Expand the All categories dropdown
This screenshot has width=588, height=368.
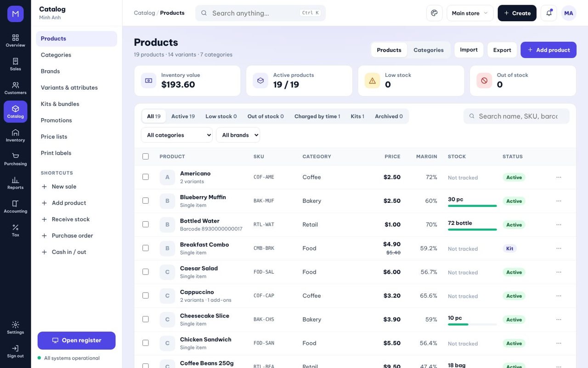177,135
